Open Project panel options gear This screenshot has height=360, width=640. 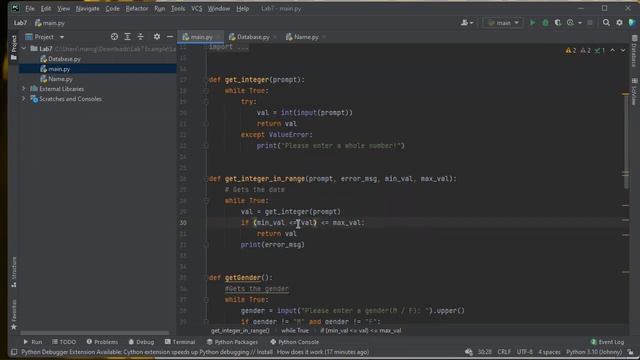[x=157, y=37]
